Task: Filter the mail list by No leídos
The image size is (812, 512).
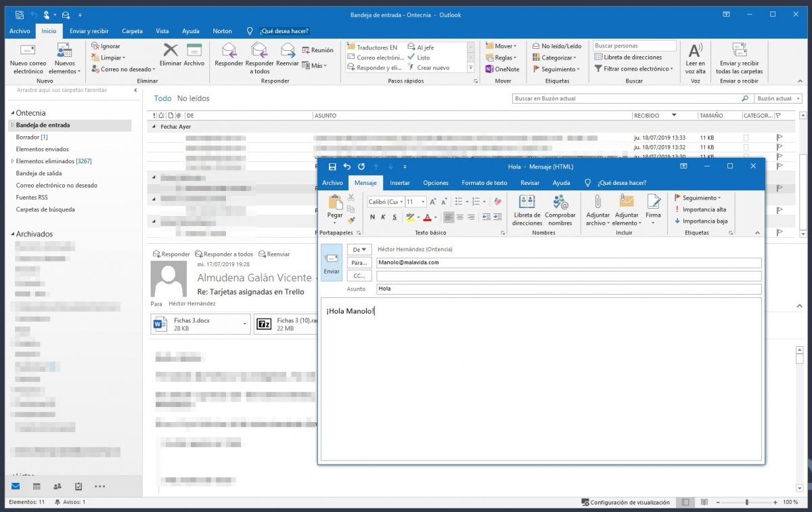Action: [x=194, y=98]
